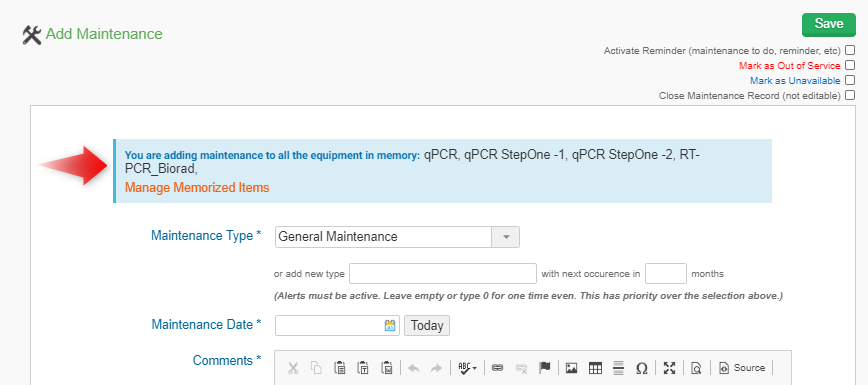The width and height of the screenshot is (868, 385).
Task: Enable the Activate Reminder checkbox
Action: 850,50
